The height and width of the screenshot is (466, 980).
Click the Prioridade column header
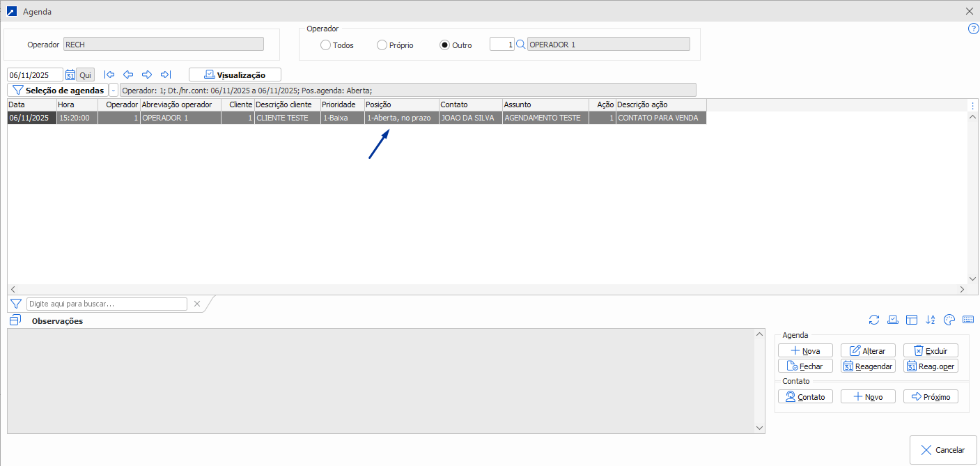tap(343, 104)
